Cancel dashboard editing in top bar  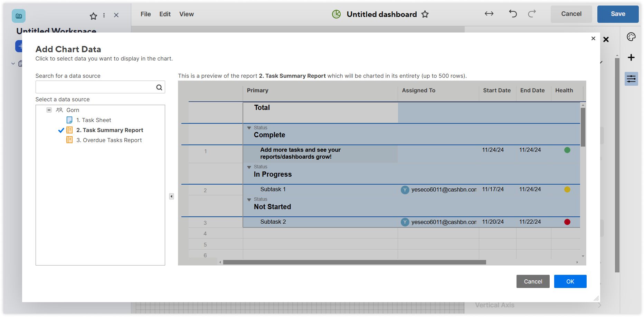tap(571, 14)
